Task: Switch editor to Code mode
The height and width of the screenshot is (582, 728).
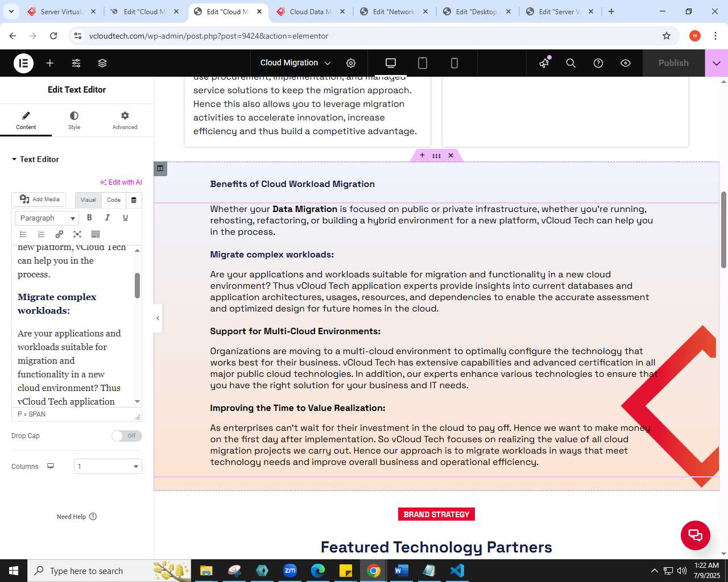Action: point(114,200)
